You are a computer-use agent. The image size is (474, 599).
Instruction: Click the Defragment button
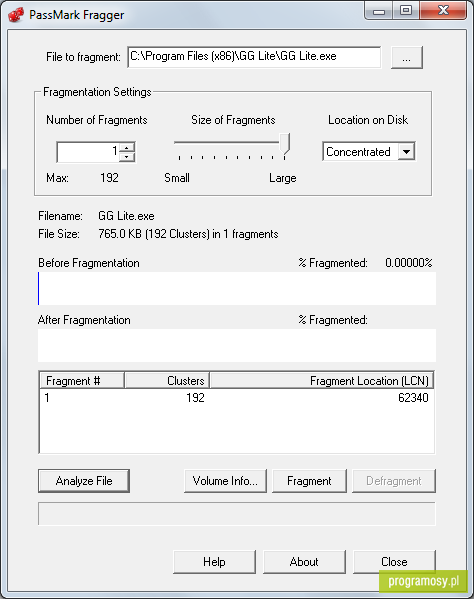coord(394,481)
